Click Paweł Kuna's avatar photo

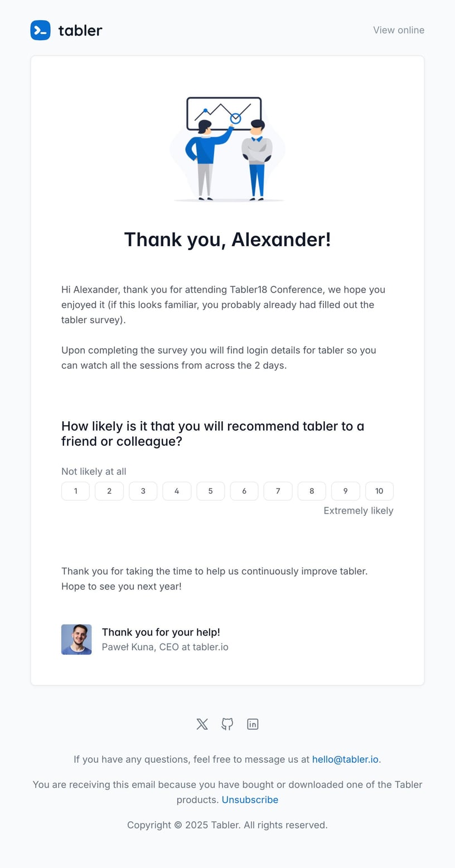(76, 640)
